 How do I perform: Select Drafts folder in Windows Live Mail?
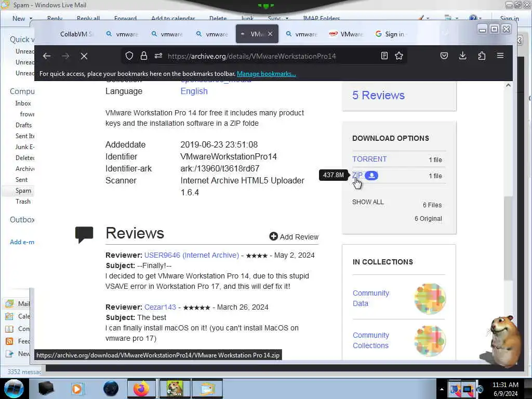(x=23, y=125)
